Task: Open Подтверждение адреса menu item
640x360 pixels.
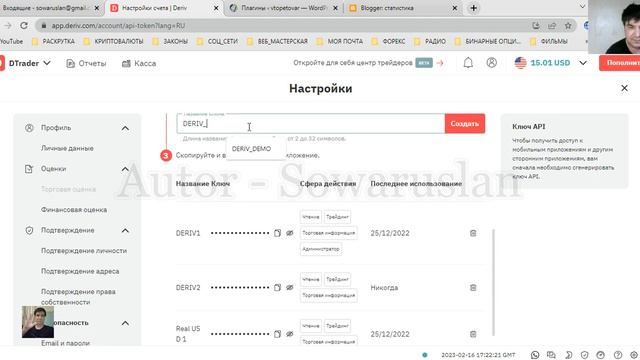Action: [80, 271]
